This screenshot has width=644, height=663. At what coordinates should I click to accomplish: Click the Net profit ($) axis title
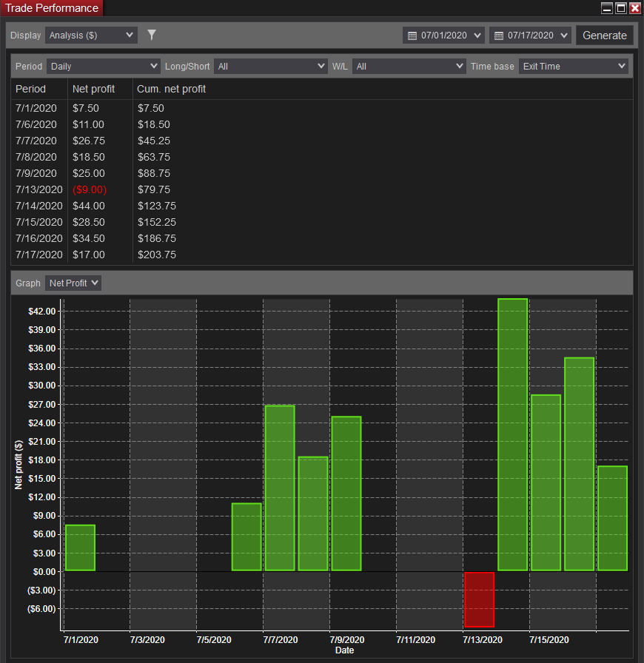click(19, 465)
